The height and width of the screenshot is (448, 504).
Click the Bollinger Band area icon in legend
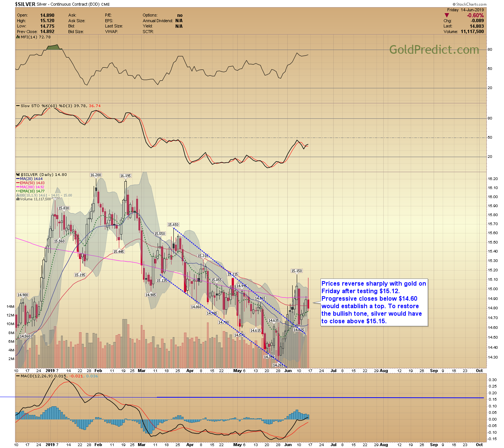coord(18,195)
